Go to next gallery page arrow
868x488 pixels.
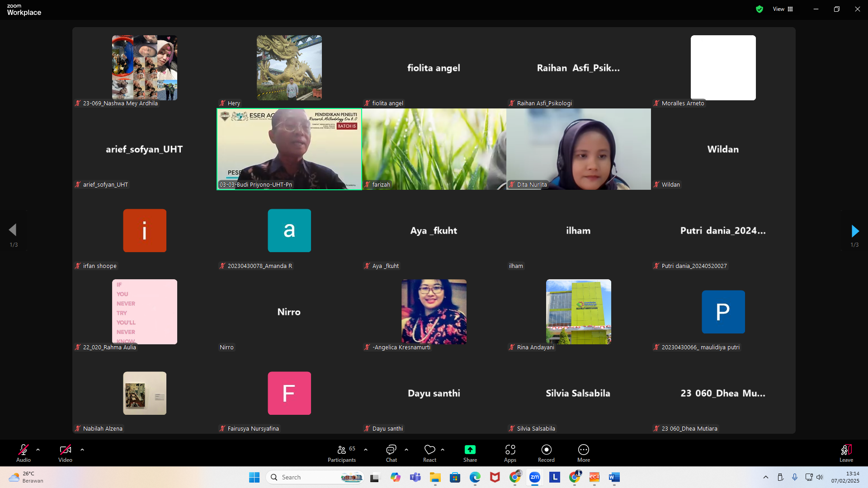[854, 231]
